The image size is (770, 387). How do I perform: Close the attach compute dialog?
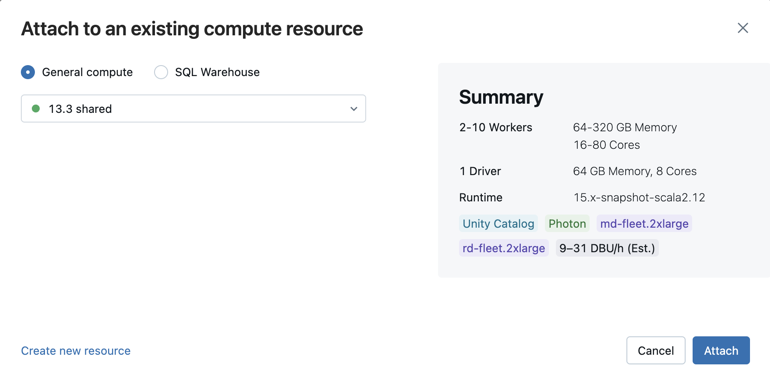click(x=742, y=28)
